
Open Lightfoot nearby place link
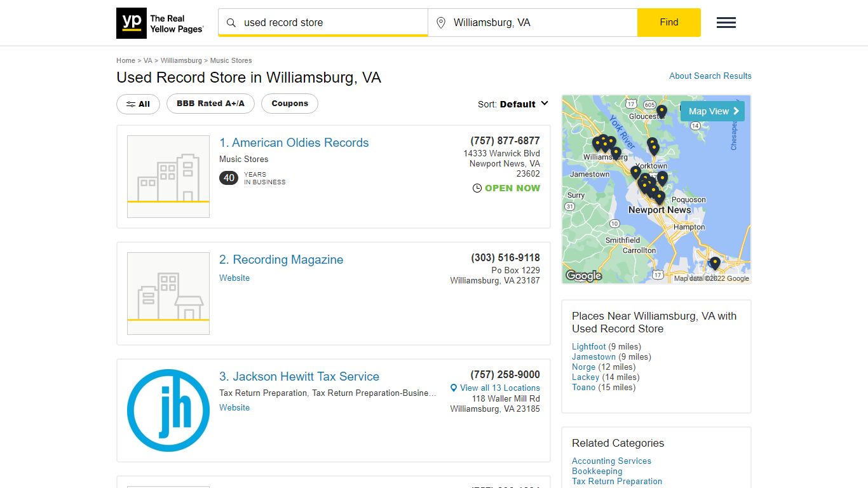pos(589,346)
